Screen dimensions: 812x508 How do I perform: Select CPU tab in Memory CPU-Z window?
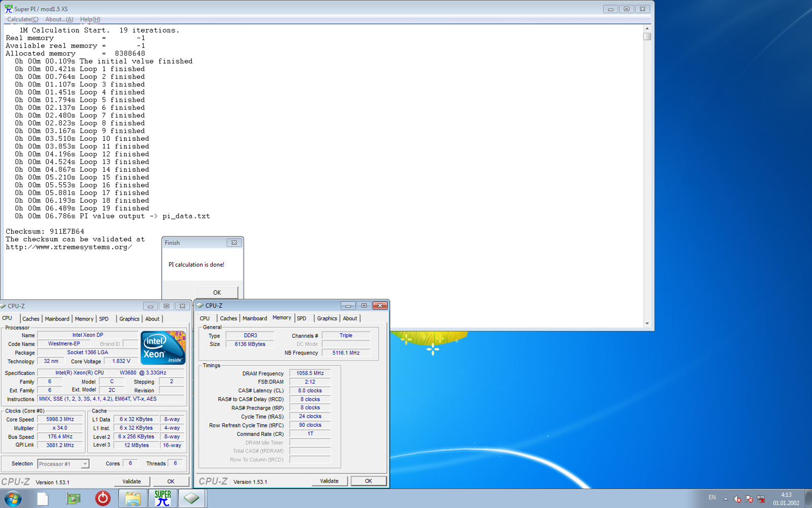click(x=205, y=318)
